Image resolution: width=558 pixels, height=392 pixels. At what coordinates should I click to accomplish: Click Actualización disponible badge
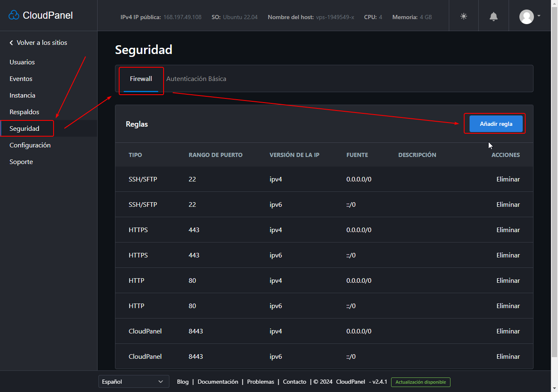[x=421, y=382]
